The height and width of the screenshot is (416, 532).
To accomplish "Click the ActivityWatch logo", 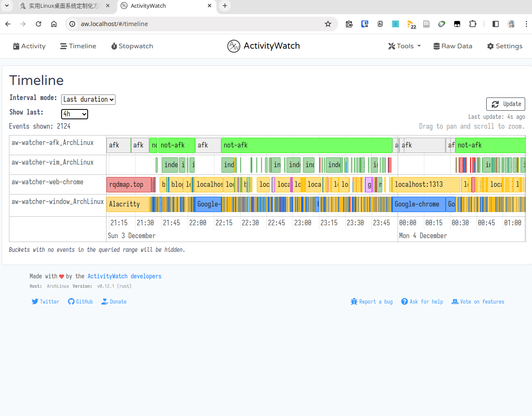I will coord(233,46).
